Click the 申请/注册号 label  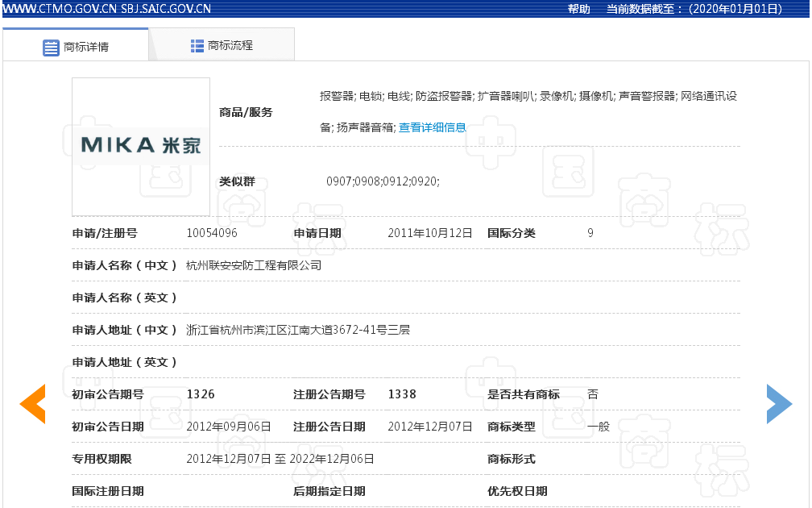[105, 233]
